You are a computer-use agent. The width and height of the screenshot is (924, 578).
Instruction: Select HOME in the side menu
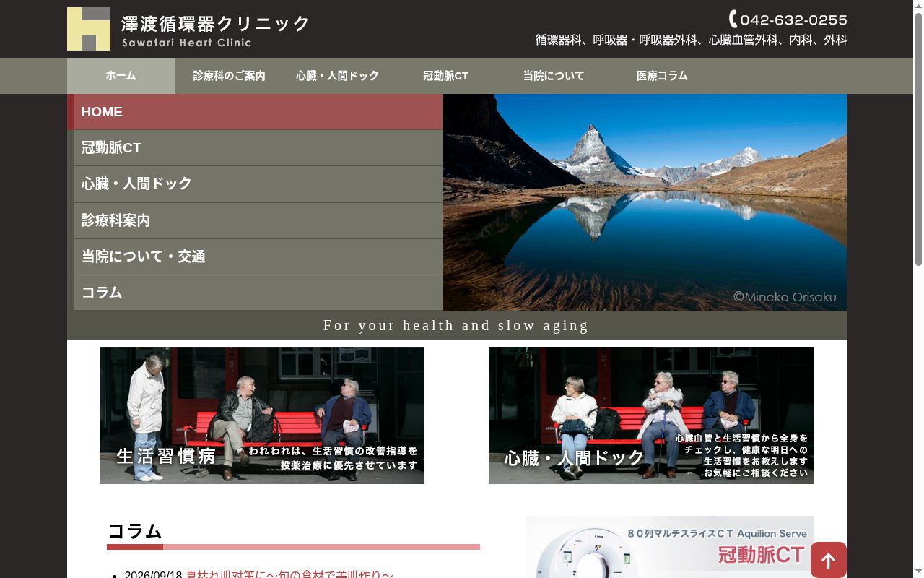(x=255, y=112)
